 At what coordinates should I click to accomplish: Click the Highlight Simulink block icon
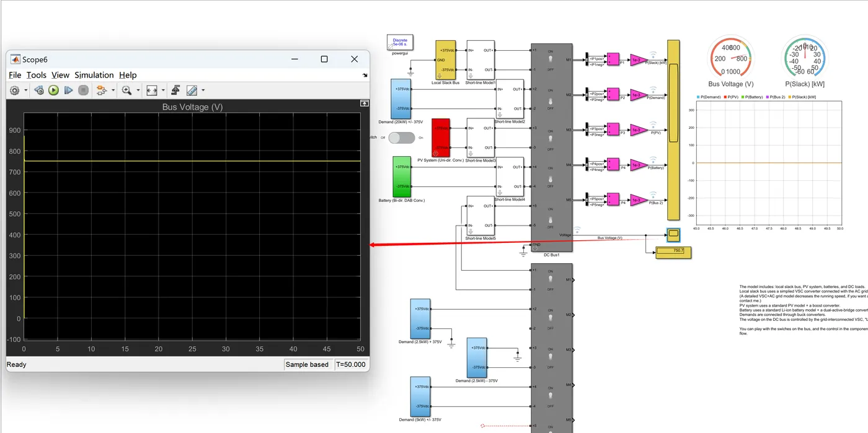101,90
